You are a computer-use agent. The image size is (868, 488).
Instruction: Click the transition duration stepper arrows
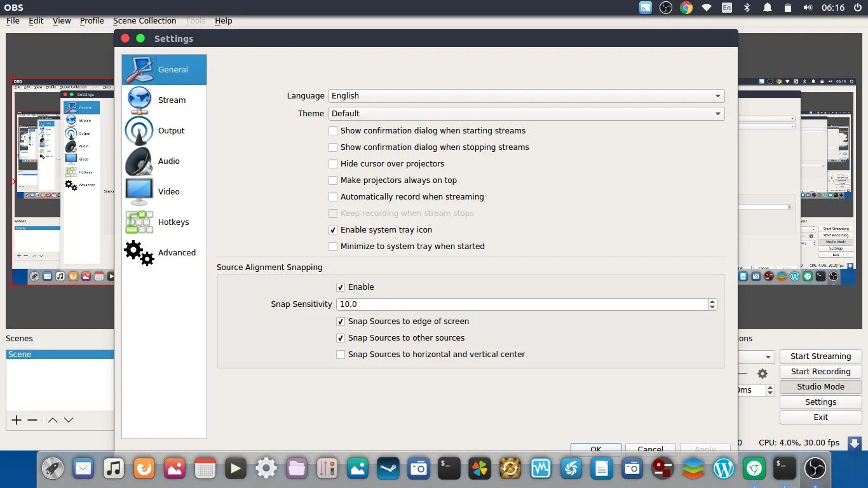coord(770,390)
